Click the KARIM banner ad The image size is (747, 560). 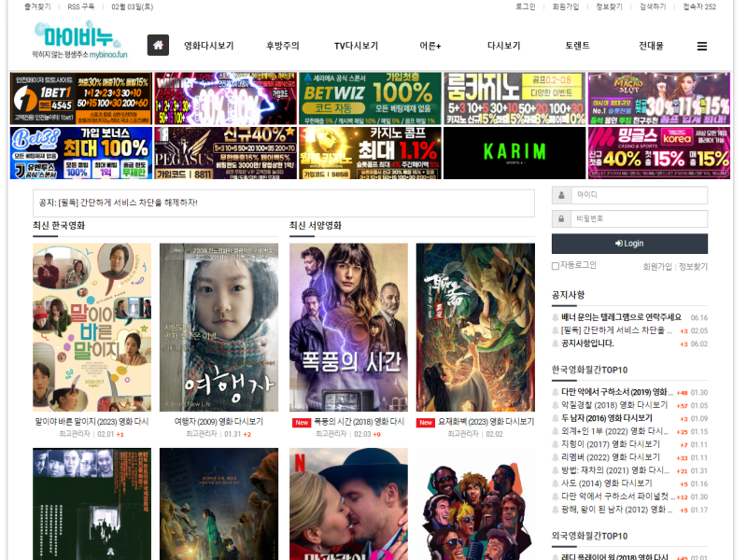click(514, 152)
